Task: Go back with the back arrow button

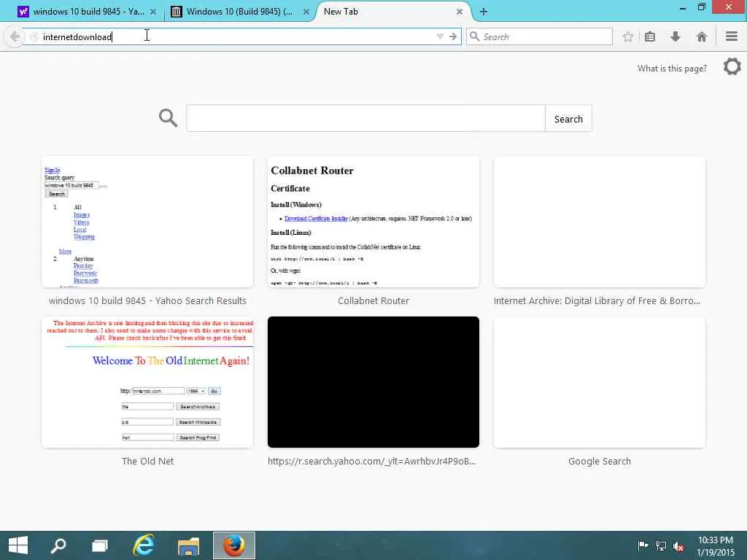Action: (x=15, y=36)
